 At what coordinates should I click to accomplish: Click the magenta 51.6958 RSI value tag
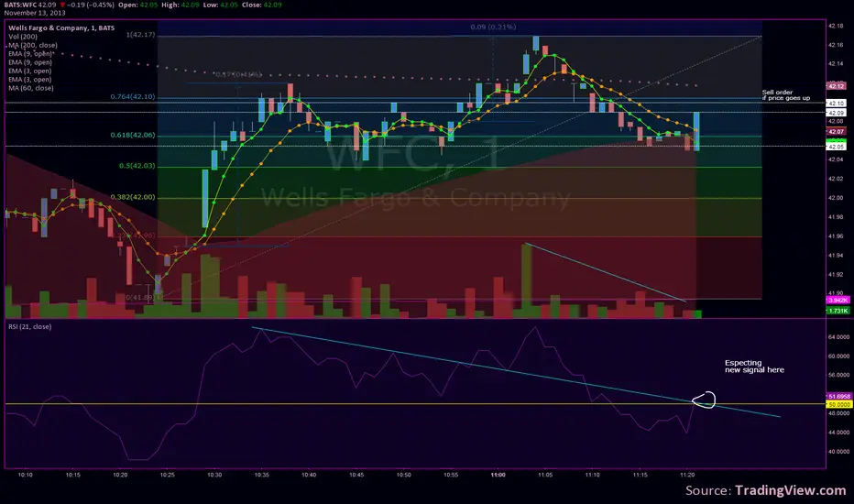[838, 397]
